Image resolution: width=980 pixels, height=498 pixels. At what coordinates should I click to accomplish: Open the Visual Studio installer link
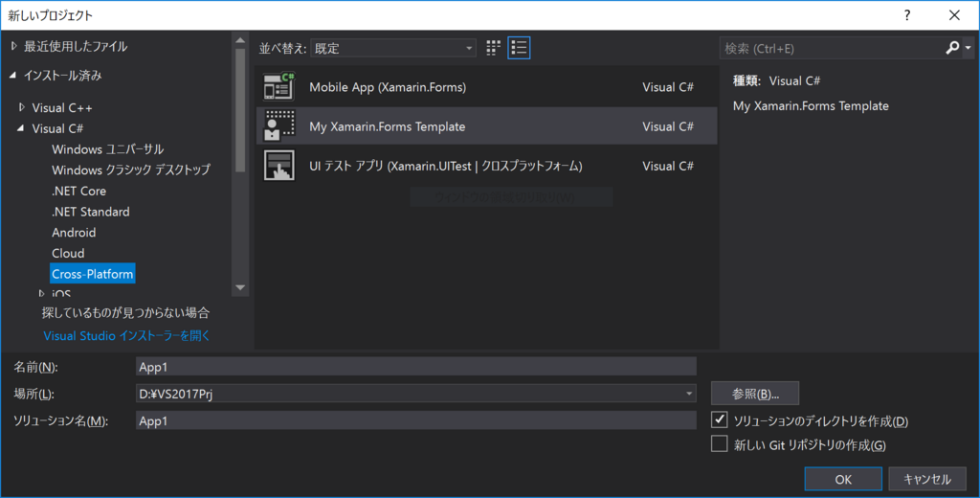pos(127,335)
